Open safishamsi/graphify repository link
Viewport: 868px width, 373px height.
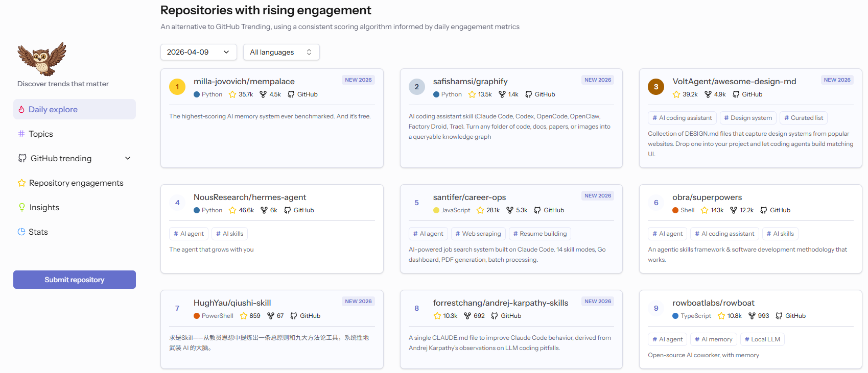tap(471, 81)
